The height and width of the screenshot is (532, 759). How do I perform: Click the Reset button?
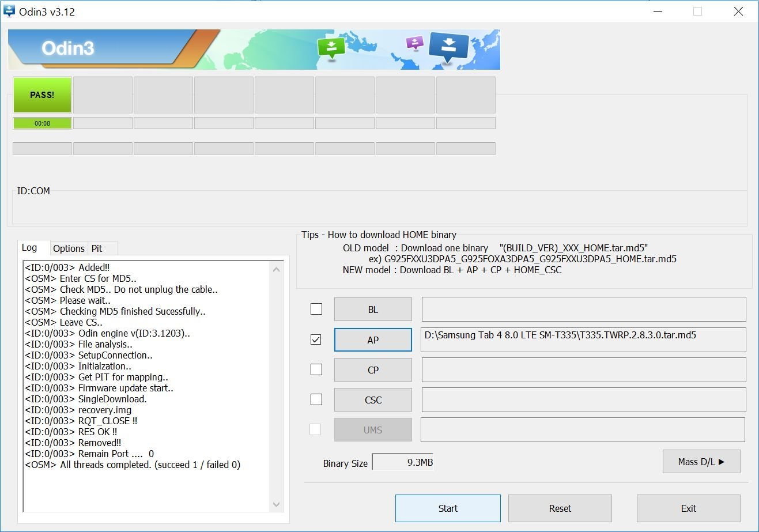(x=560, y=508)
